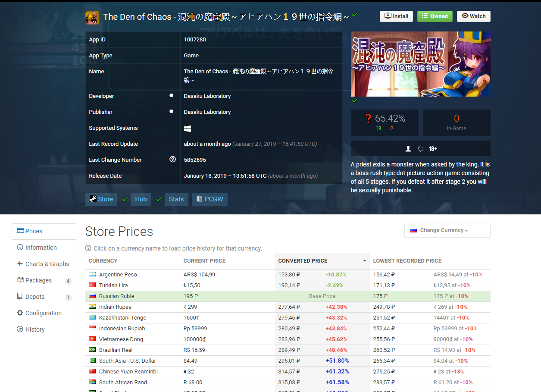Open the Stats link
The height and width of the screenshot is (392, 541).
[x=176, y=199]
